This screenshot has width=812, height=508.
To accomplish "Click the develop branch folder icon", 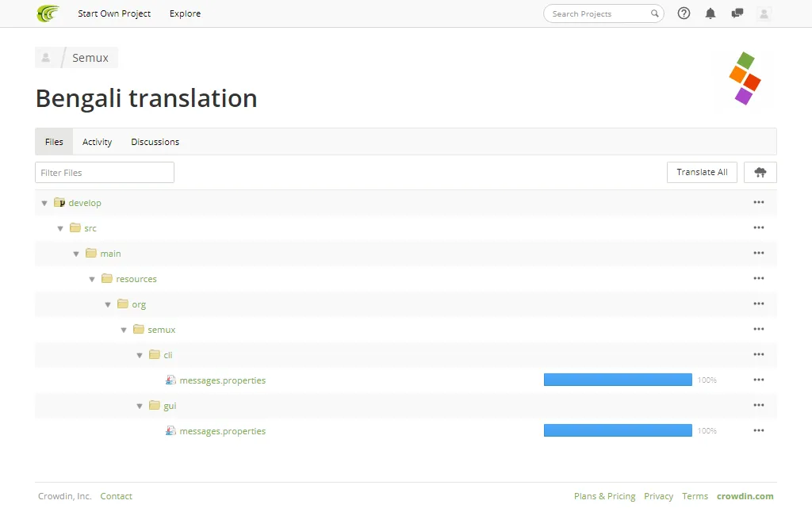I will click(x=59, y=202).
